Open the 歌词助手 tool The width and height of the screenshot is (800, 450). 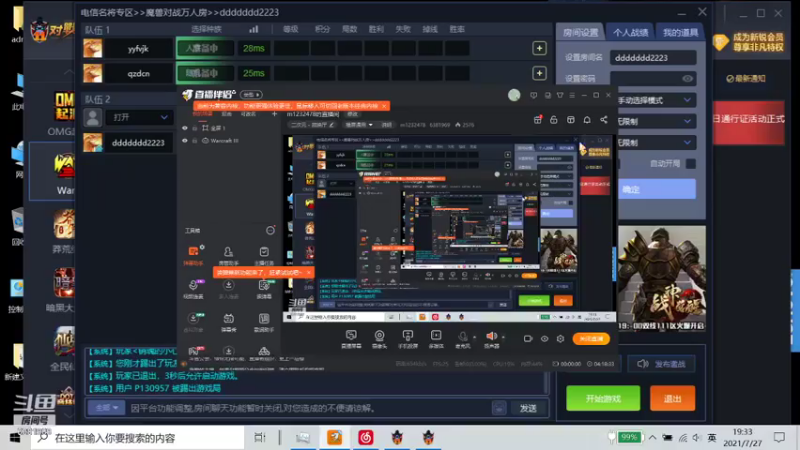(264, 322)
